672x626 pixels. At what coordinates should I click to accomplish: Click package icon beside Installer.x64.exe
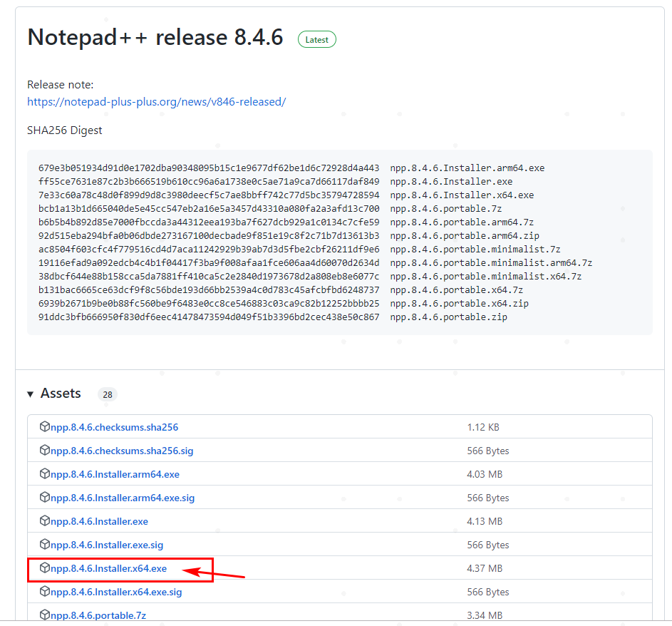pos(45,568)
